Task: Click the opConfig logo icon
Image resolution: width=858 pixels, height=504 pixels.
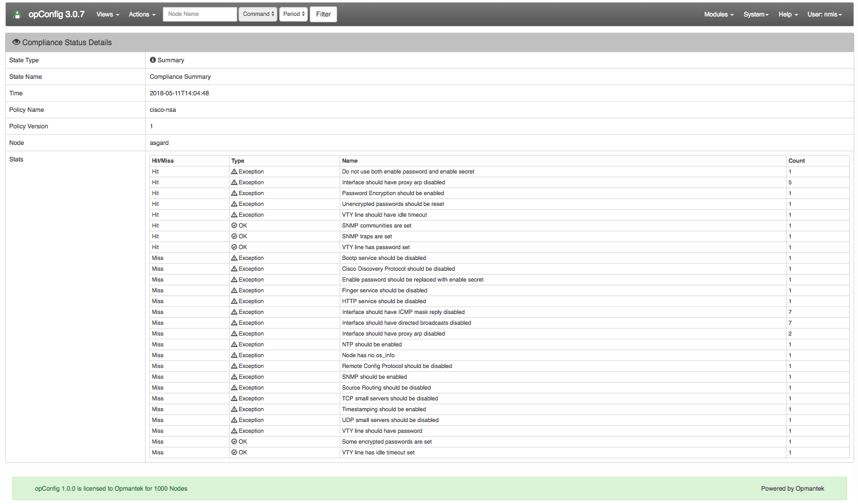Action: pos(18,14)
